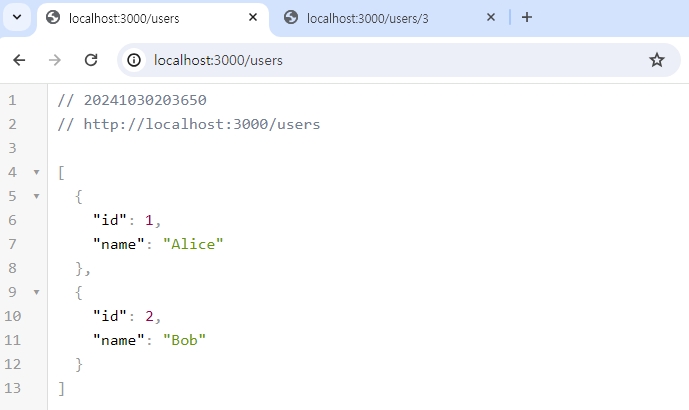Collapse the second object on line 9
This screenshot has width=689, height=410.
click(36, 292)
